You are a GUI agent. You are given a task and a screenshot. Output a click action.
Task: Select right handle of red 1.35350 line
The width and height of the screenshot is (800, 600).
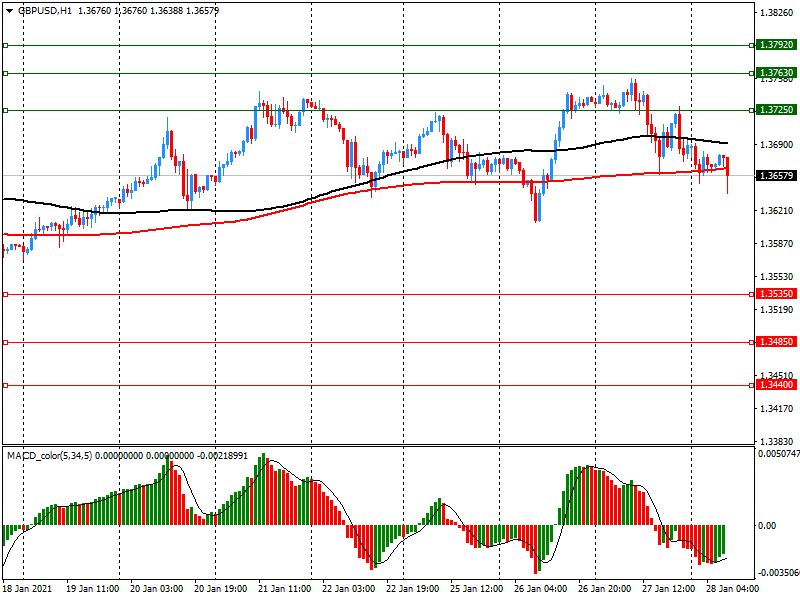(x=752, y=294)
